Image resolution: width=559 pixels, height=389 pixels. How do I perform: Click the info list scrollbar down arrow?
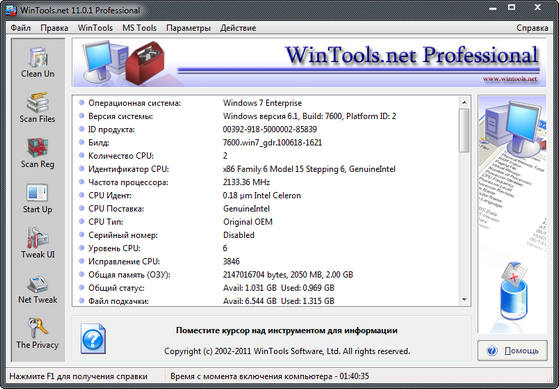point(464,300)
